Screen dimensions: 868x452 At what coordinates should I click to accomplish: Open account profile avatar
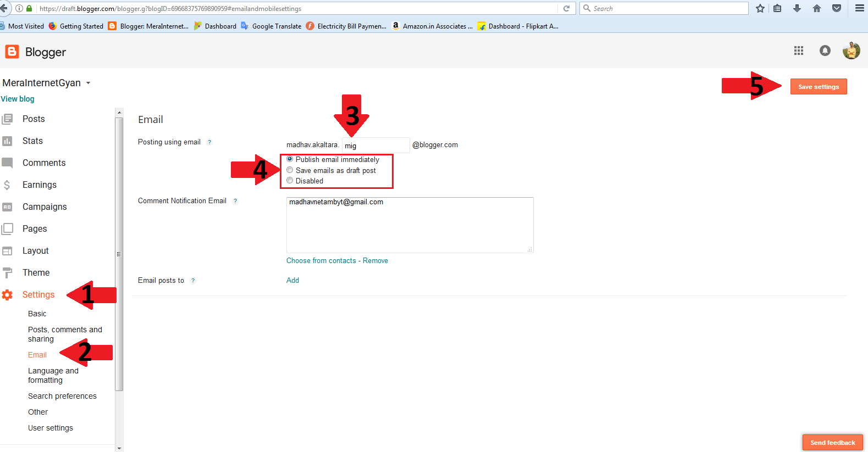pos(852,51)
